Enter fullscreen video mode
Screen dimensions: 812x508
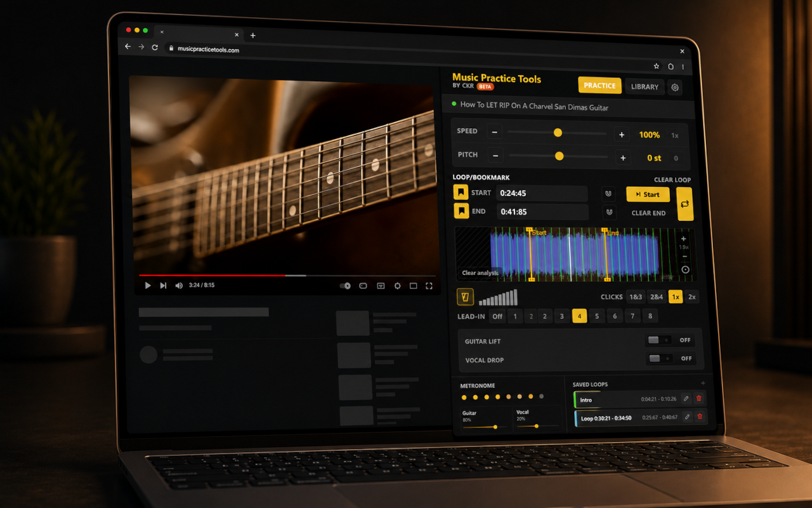(429, 286)
